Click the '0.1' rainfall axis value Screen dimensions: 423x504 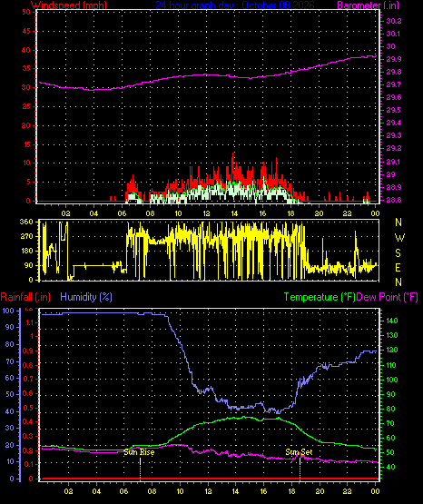28,464
